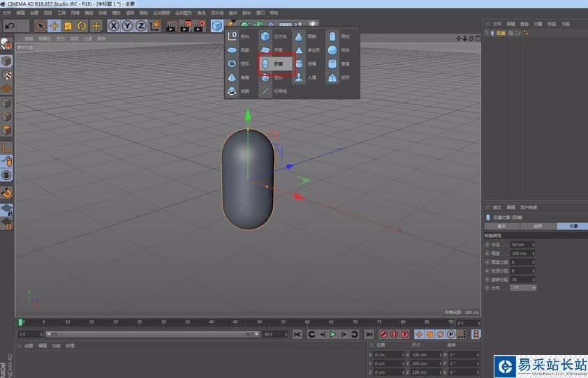Toggle the Z axis lock
The width and height of the screenshot is (588, 378).
click(x=141, y=26)
